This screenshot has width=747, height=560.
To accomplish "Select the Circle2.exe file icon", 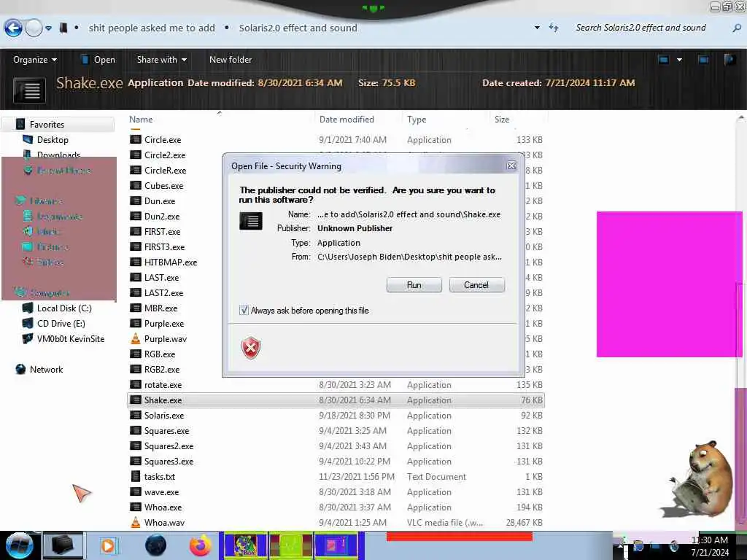I will coord(135,155).
